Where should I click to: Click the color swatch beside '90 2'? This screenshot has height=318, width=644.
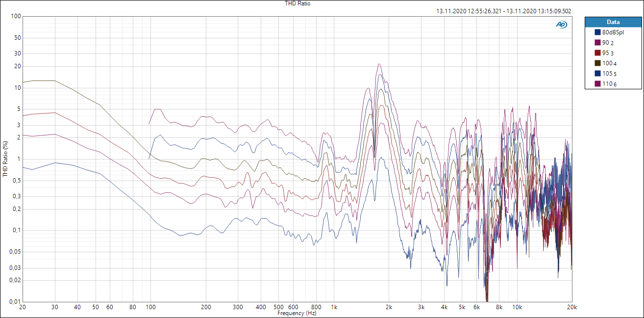pos(597,43)
